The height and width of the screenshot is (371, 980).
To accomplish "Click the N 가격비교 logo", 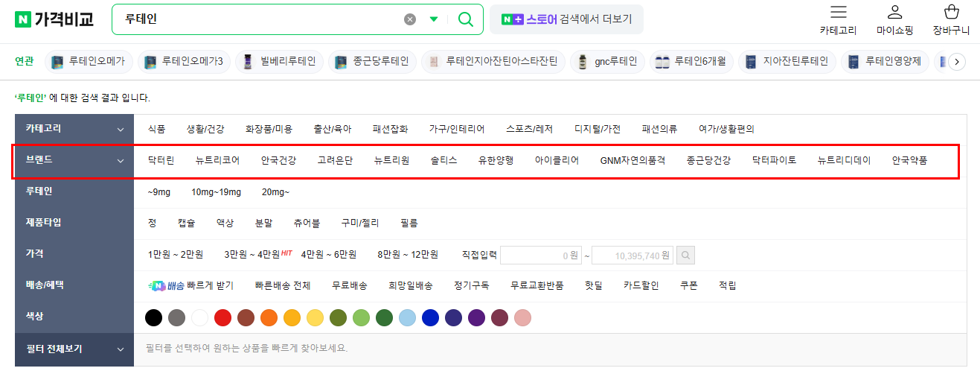I will tap(54, 19).
